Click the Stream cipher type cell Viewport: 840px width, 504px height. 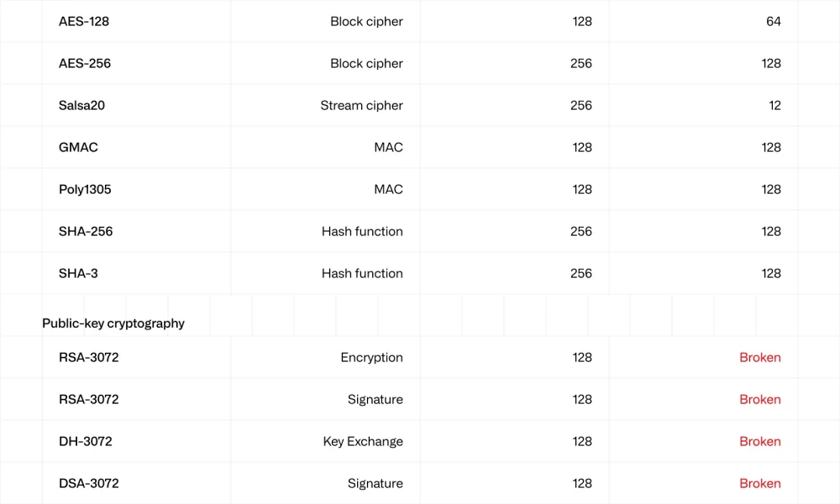point(361,106)
